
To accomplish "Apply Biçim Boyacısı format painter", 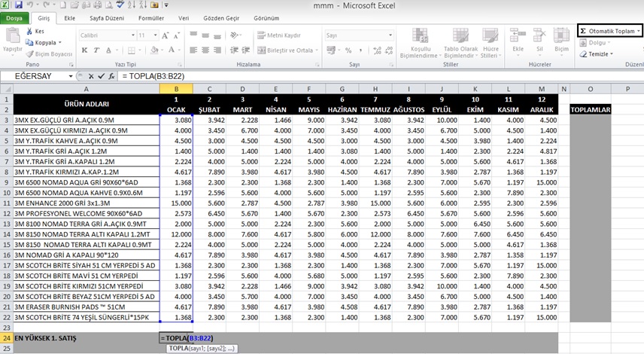I will [x=49, y=54].
